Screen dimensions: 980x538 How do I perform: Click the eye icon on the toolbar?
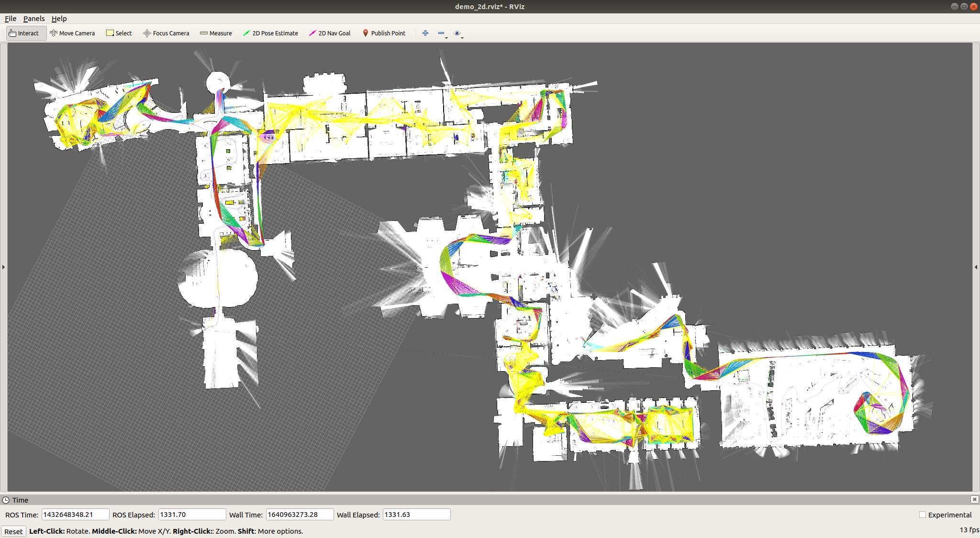(x=457, y=33)
